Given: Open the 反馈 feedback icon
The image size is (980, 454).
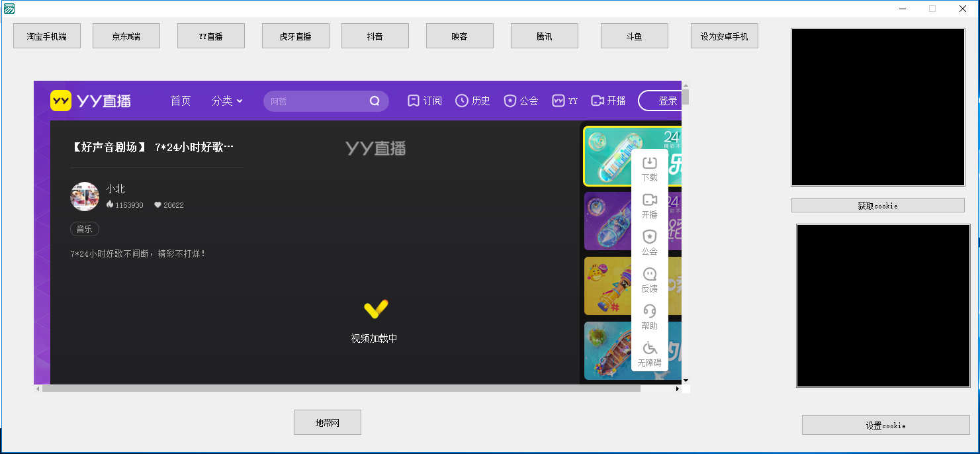Looking at the screenshot, I should pos(649,275).
